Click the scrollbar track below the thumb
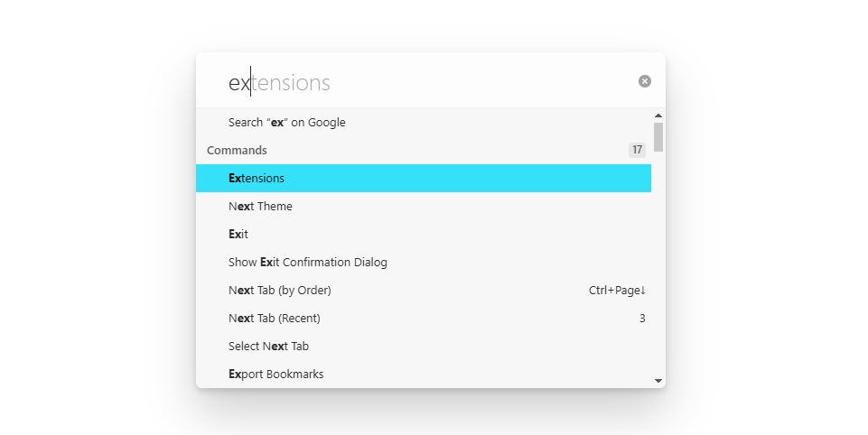This screenshot has width=868, height=435. [658, 271]
